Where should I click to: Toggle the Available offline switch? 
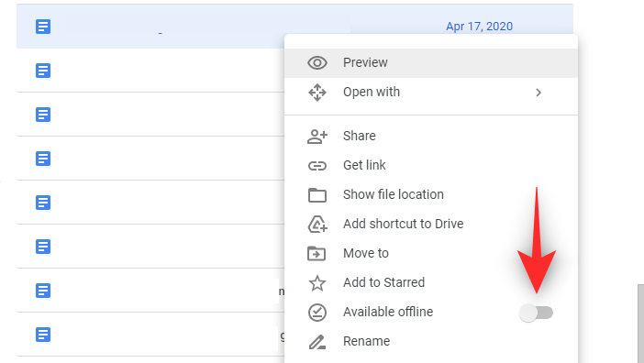(x=536, y=313)
